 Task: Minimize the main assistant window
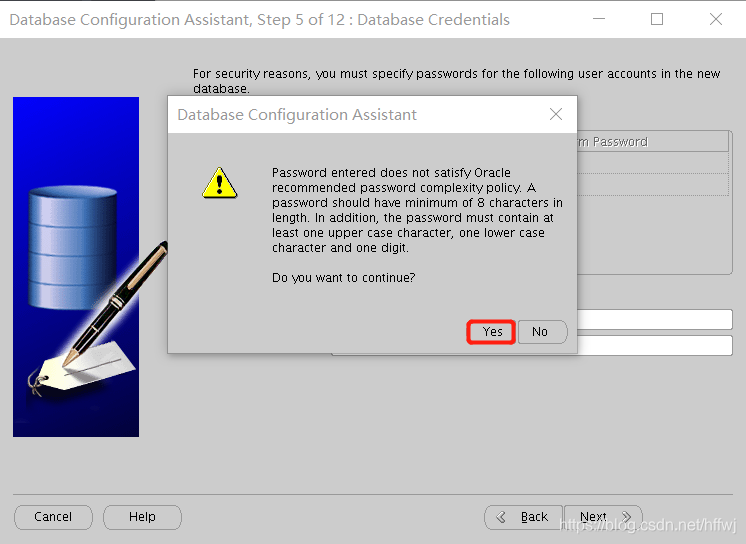599,19
